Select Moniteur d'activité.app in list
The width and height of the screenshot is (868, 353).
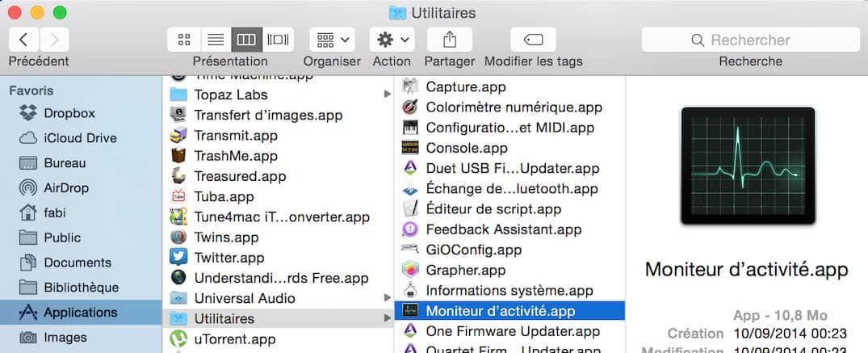[x=509, y=311]
